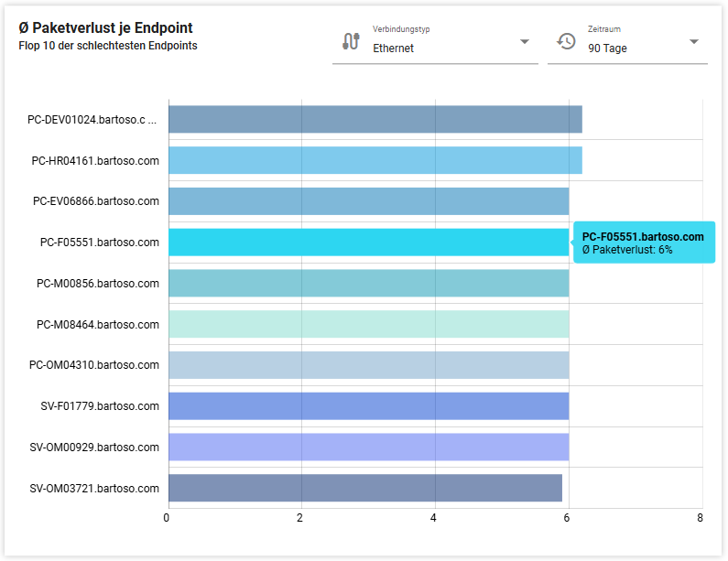Image resolution: width=728 pixels, height=561 pixels.
Task: Click the highlighted PC-F05551.bartoso.com bar
Action: tap(368, 243)
